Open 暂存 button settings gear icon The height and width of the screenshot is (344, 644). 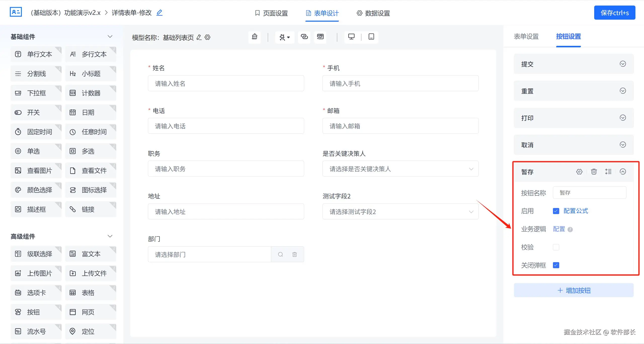pyautogui.click(x=579, y=172)
